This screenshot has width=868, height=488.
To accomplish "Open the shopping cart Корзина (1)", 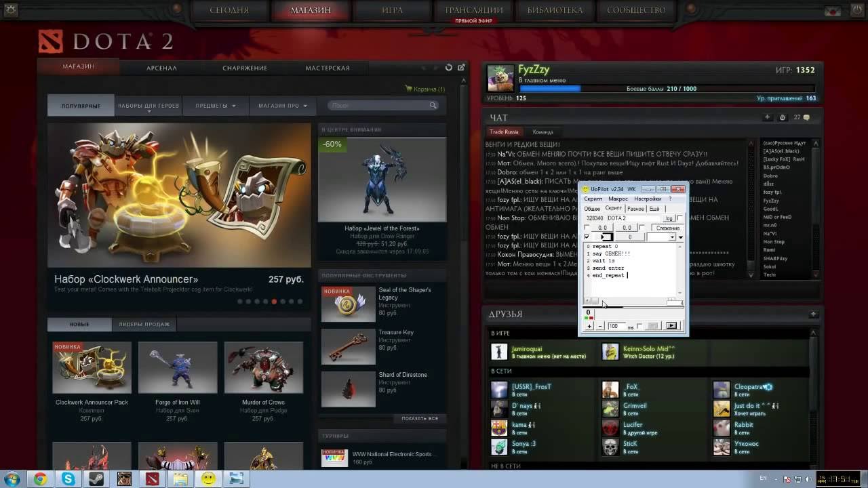I will (x=425, y=89).
